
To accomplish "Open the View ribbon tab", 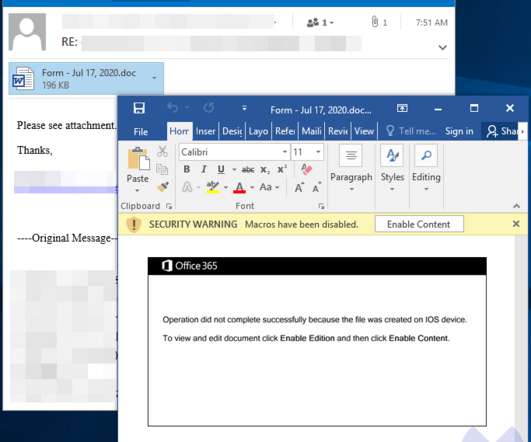I will pos(364,131).
